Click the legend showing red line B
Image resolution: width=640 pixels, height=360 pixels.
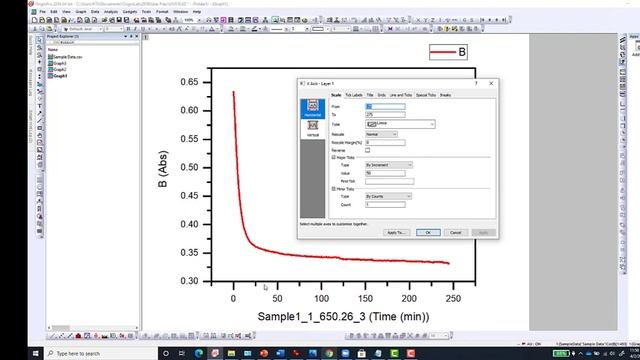click(x=448, y=52)
